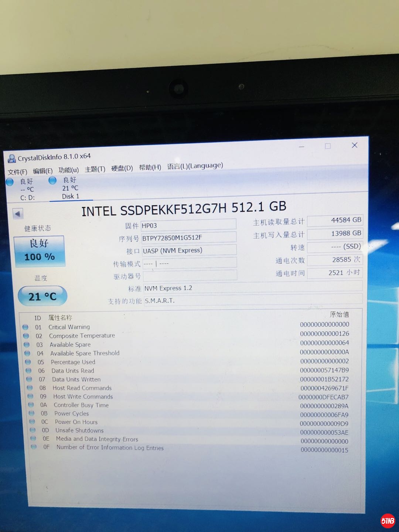This screenshot has height=532, width=399.
Task: Open the 帮助(H) menu
Action: pos(150,167)
